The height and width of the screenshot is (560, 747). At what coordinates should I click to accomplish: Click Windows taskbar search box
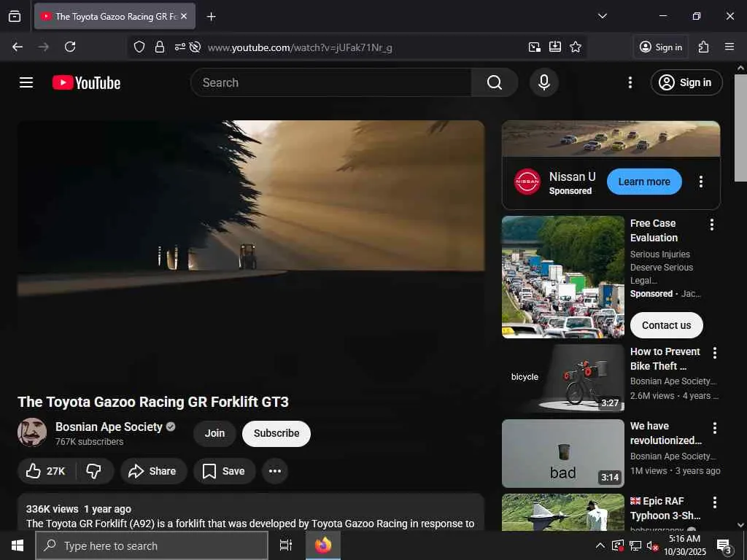pyautogui.click(x=152, y=545)
